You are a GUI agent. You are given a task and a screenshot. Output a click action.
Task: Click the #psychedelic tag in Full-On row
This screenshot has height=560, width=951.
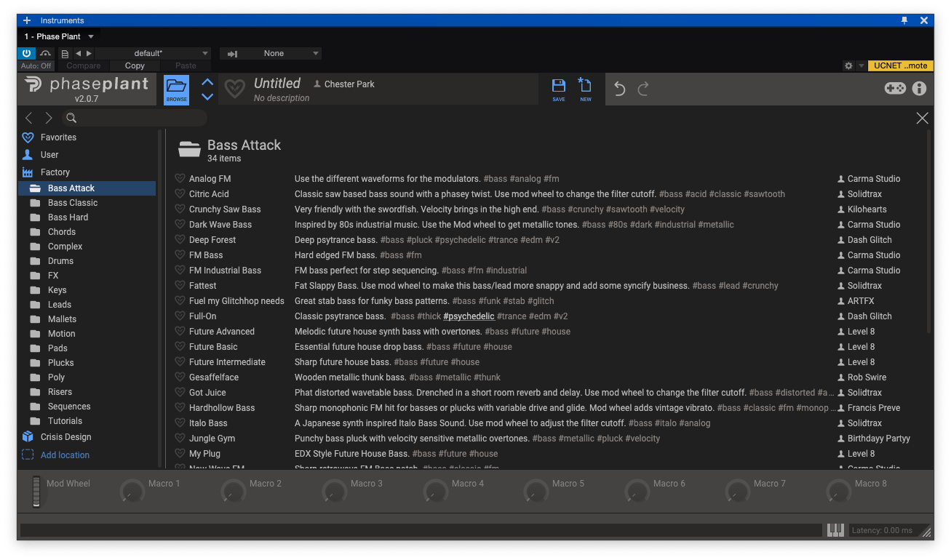(x=469, y=316)
